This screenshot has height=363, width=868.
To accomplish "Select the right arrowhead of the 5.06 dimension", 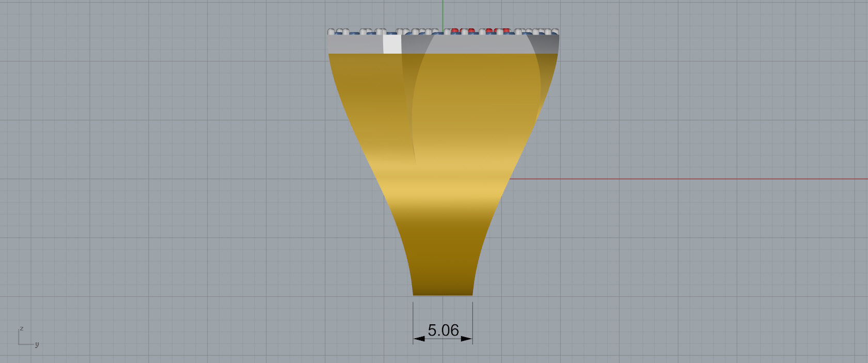I will click(x=466, y=339).
